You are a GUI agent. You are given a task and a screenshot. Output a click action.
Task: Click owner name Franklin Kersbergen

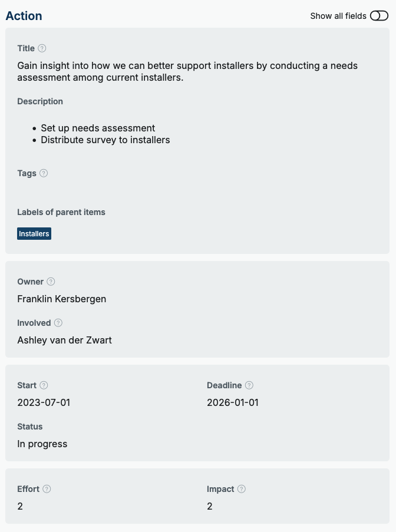tap(62, 299)
